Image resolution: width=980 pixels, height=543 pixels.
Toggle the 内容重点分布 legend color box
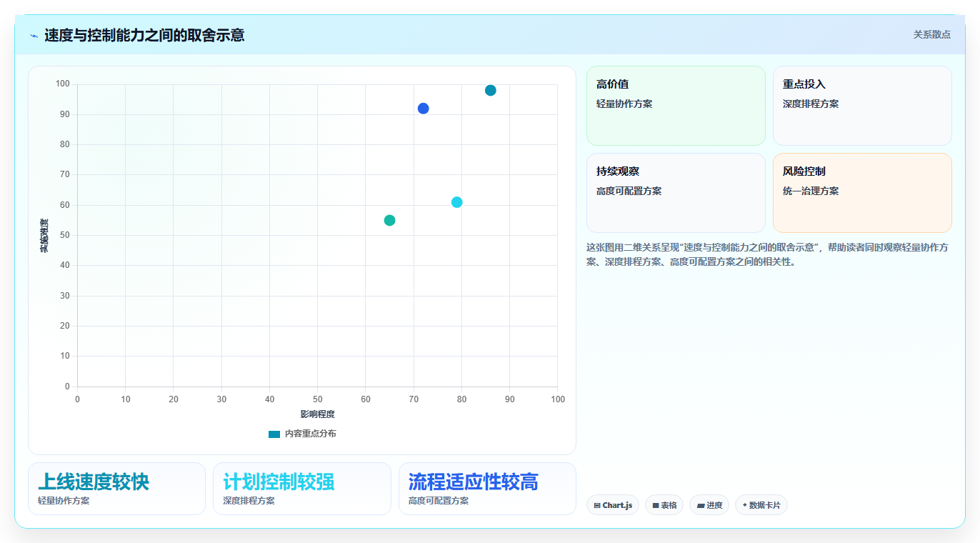tap(274, 434)
